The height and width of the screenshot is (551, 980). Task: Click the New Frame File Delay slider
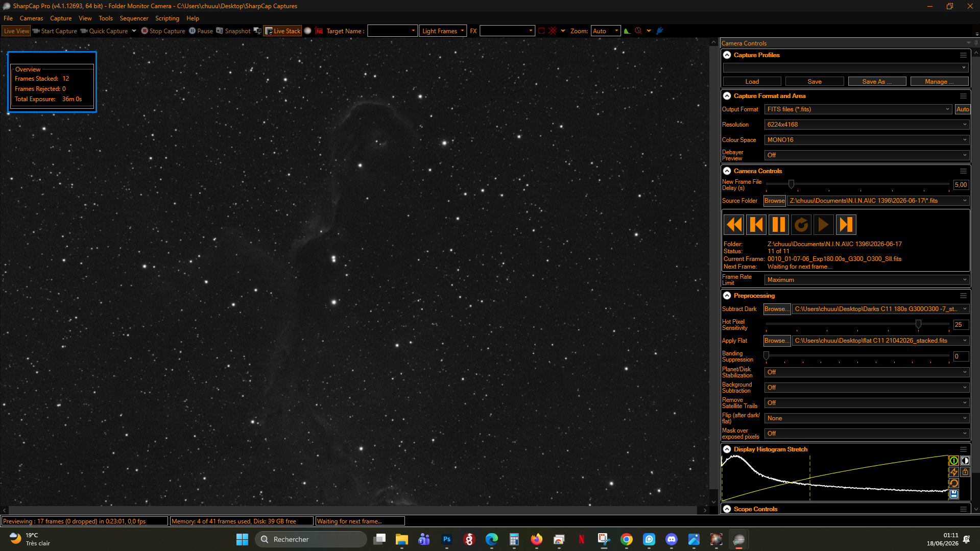click(857, 184)
